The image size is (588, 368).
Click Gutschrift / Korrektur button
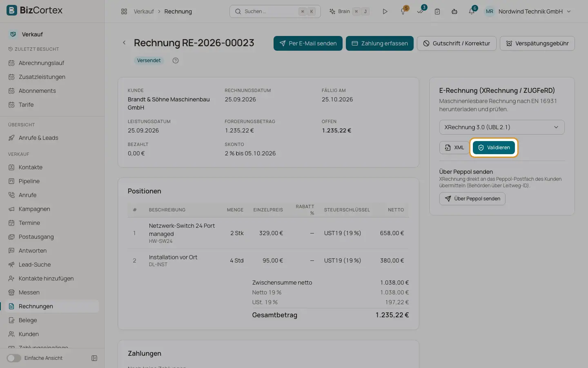pos(457,43)
